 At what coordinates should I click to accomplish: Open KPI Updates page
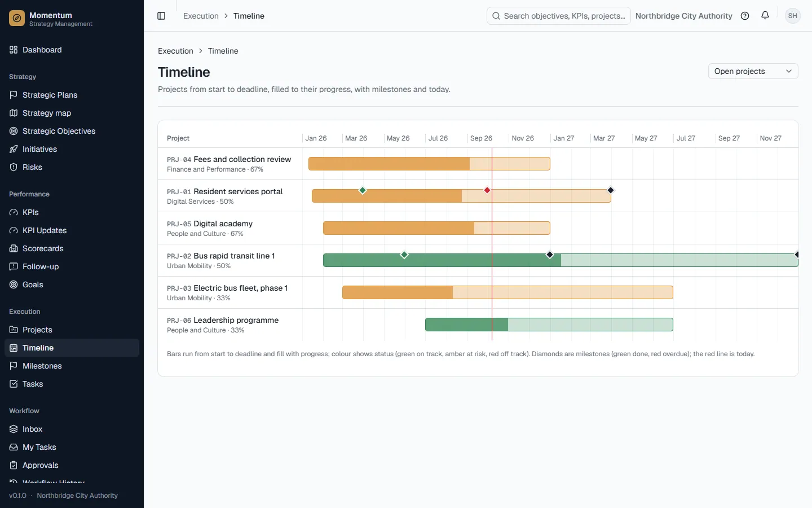[72, 230]
